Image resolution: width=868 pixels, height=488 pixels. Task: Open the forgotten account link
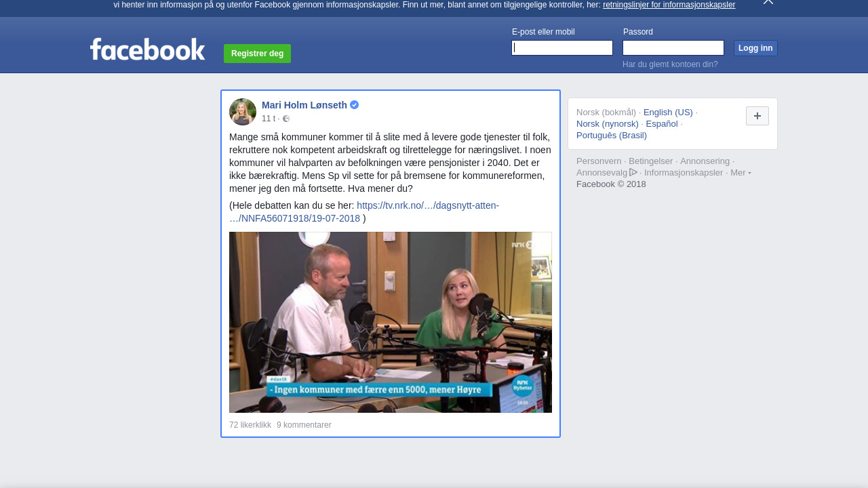(669, 64)
